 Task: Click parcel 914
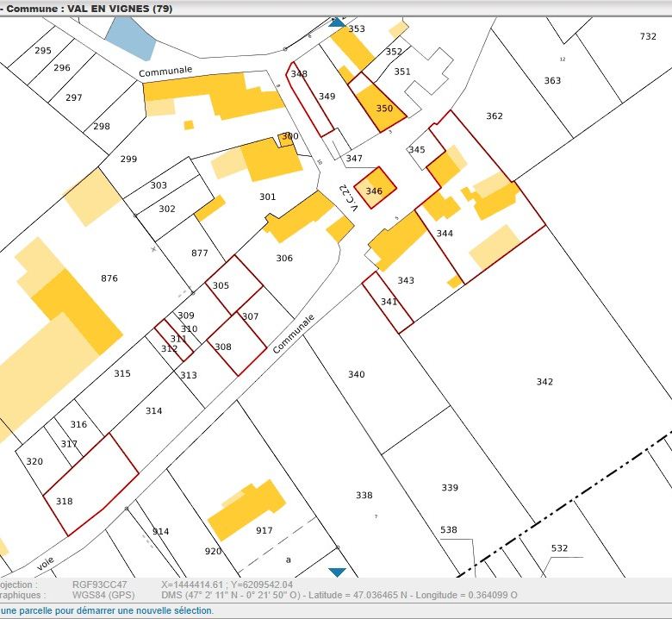[161, 531]
